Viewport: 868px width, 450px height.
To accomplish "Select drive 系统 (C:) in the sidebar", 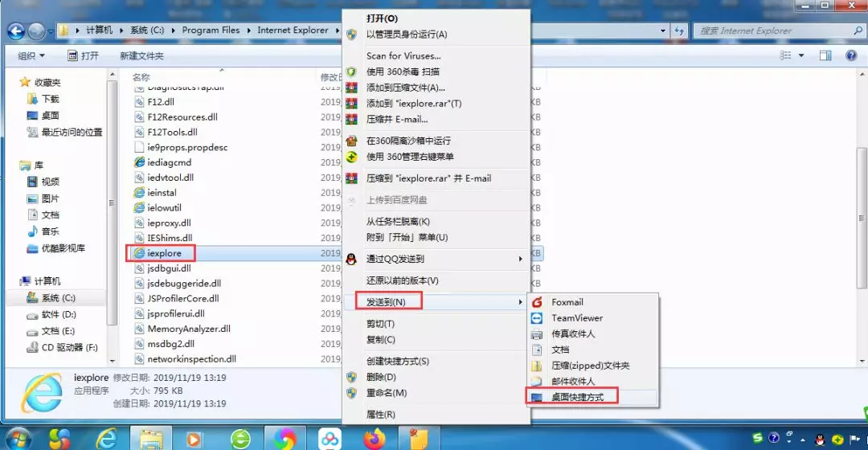I will tap(58, 298).
